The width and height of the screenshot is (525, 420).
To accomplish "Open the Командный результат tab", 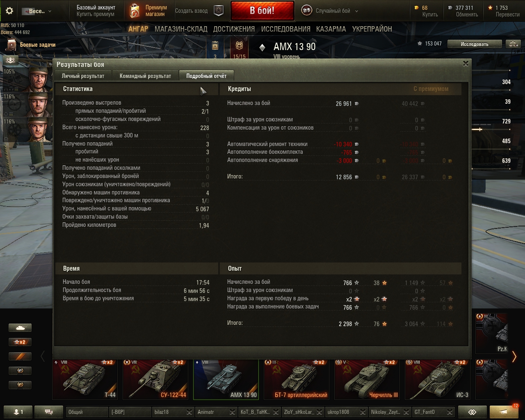I will (145, 76).
